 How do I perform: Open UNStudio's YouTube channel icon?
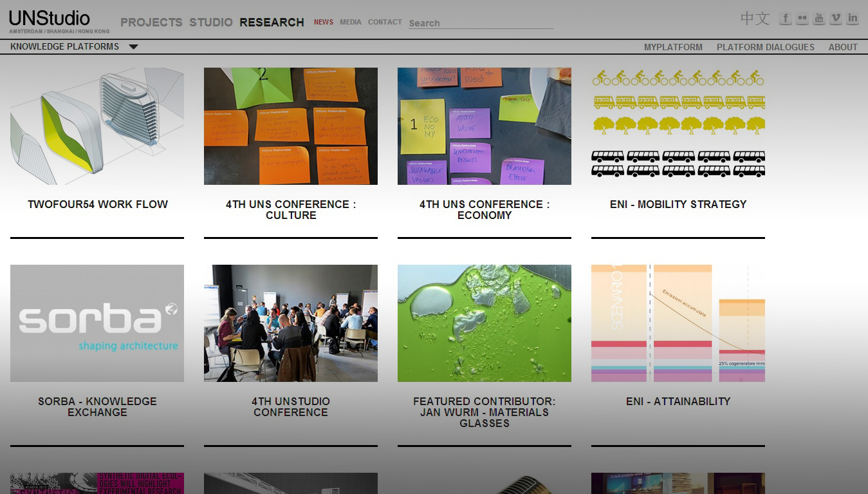pos(818,18)
